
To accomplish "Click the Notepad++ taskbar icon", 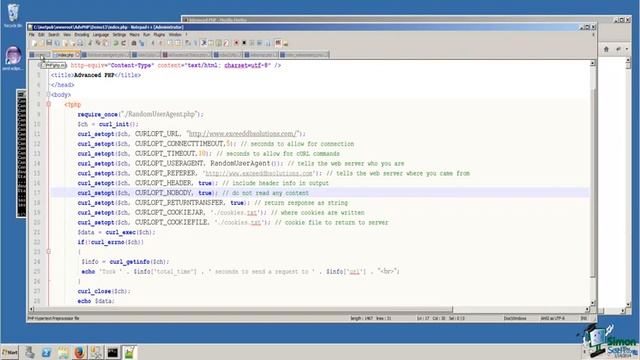I will point(129,352).
